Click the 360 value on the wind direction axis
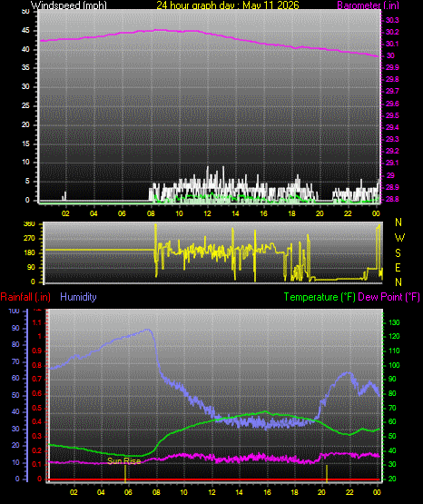The height and width of the screenshot is (504, 423). pos(29,224)
